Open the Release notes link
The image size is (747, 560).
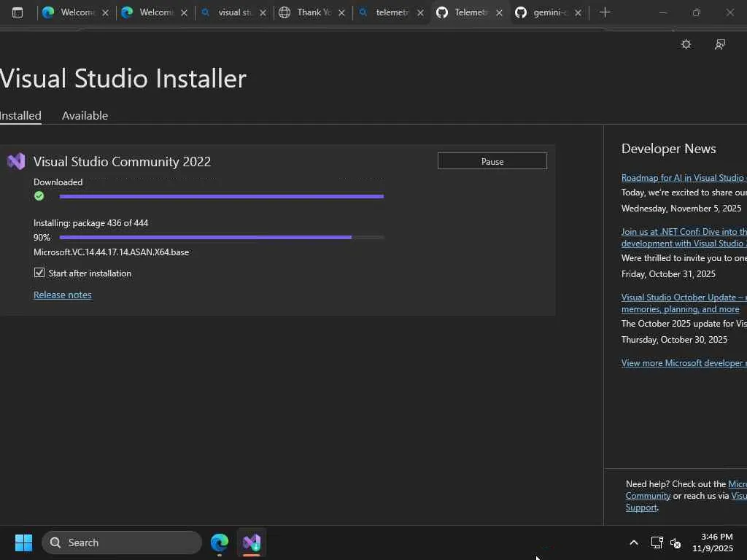[x=63, y=295]
